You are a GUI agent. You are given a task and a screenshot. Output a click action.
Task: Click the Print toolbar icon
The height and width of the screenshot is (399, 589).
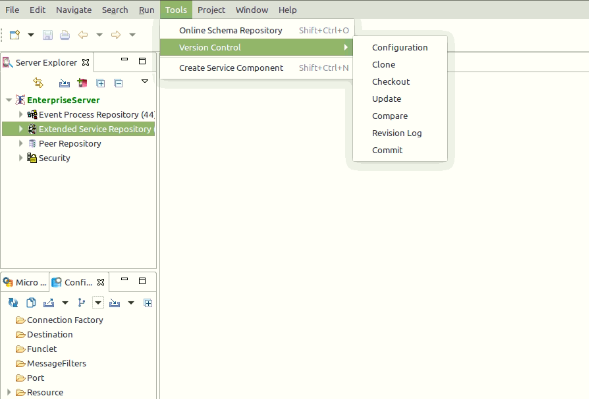coord(65,35)
